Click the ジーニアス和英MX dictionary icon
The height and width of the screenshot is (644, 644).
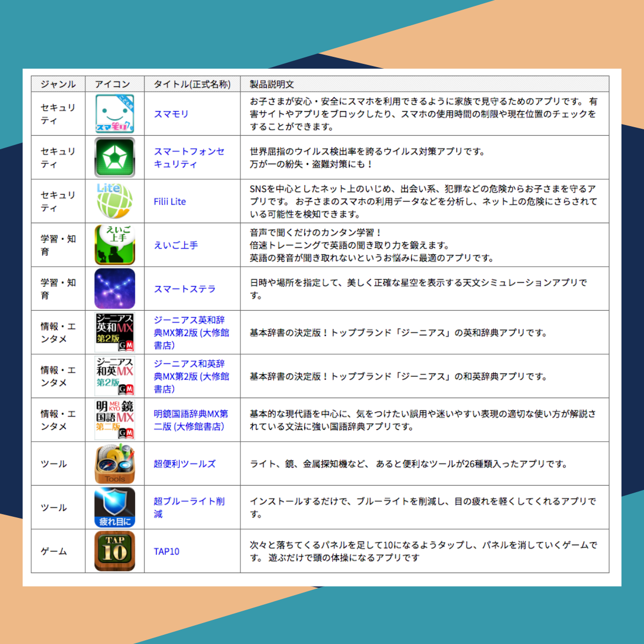[x=115, y=376]
